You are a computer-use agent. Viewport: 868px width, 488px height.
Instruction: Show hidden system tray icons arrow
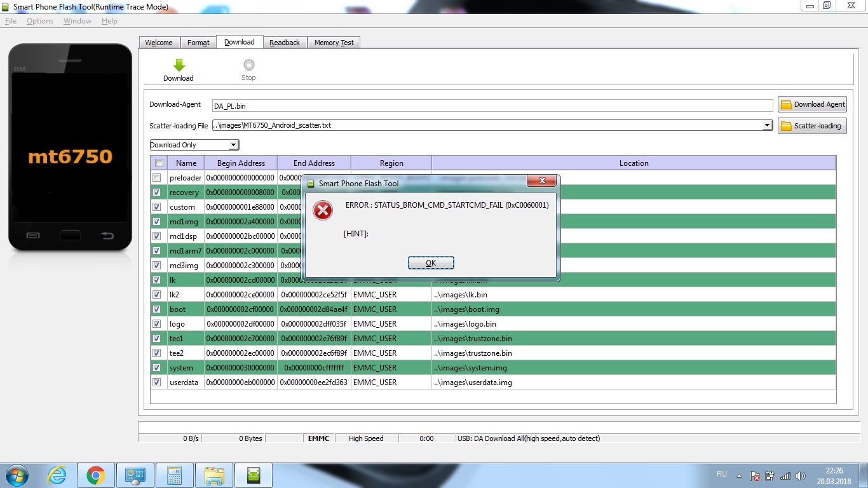pyautogui.click(x=739, y=475)
